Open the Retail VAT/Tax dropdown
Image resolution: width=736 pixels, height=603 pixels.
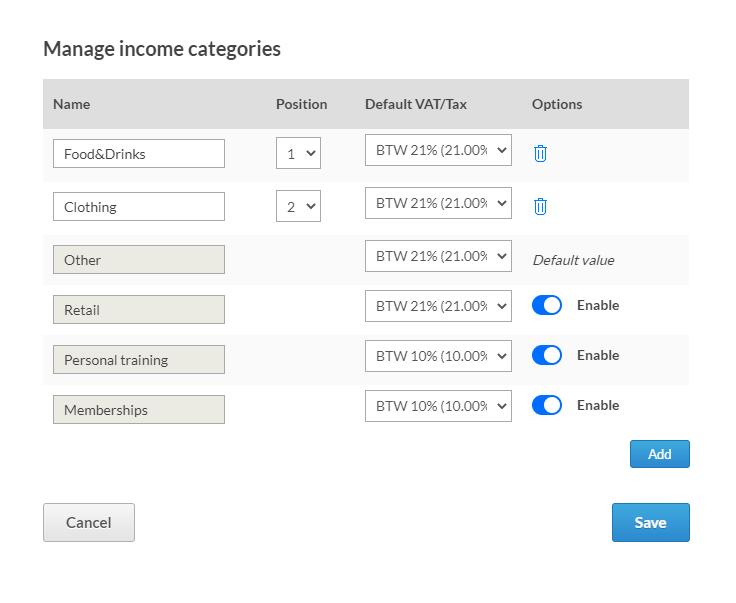438,306
